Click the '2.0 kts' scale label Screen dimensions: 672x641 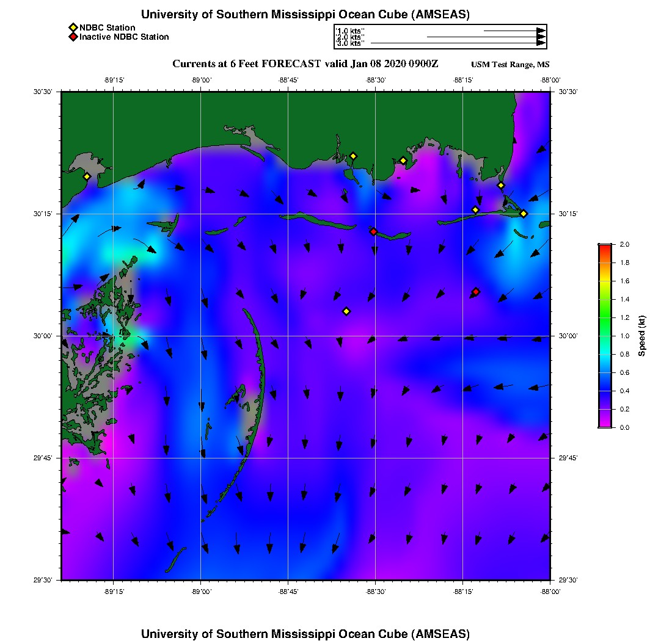pos(349,37)
